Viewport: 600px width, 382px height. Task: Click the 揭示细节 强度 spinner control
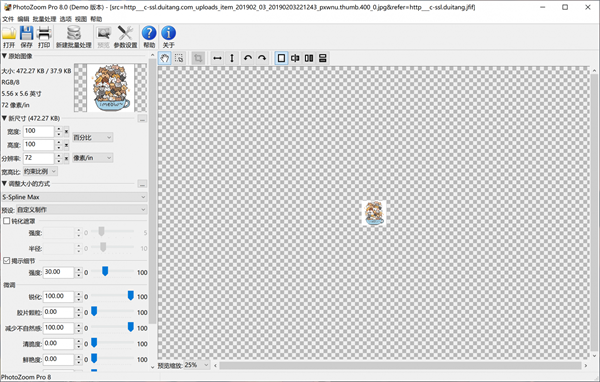click(78, 273)
